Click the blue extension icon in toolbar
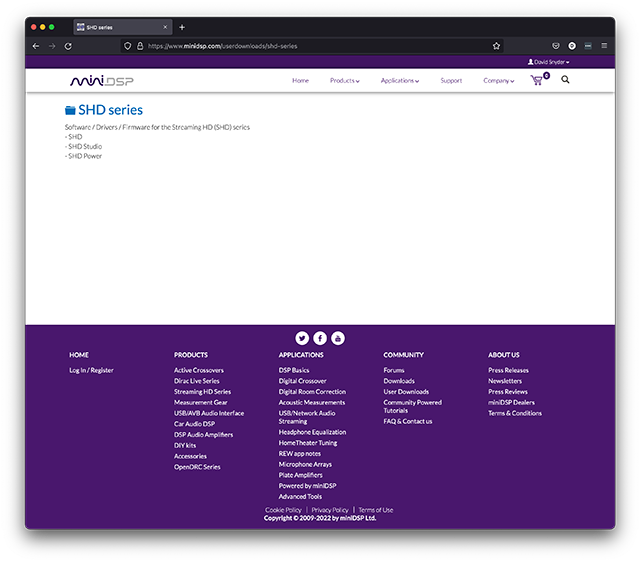Viewport: 640px width, 562px height. coord(588,46)
